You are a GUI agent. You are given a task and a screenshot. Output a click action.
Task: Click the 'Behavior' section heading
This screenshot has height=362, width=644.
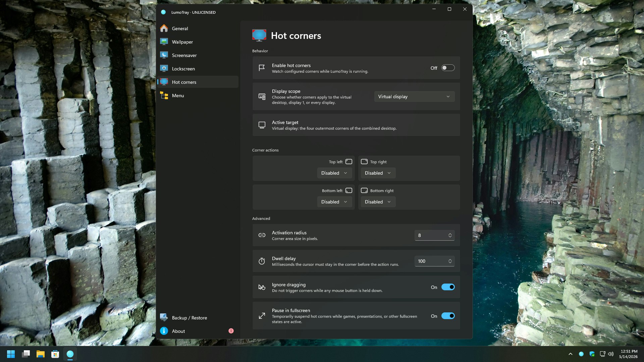[260, 51]
